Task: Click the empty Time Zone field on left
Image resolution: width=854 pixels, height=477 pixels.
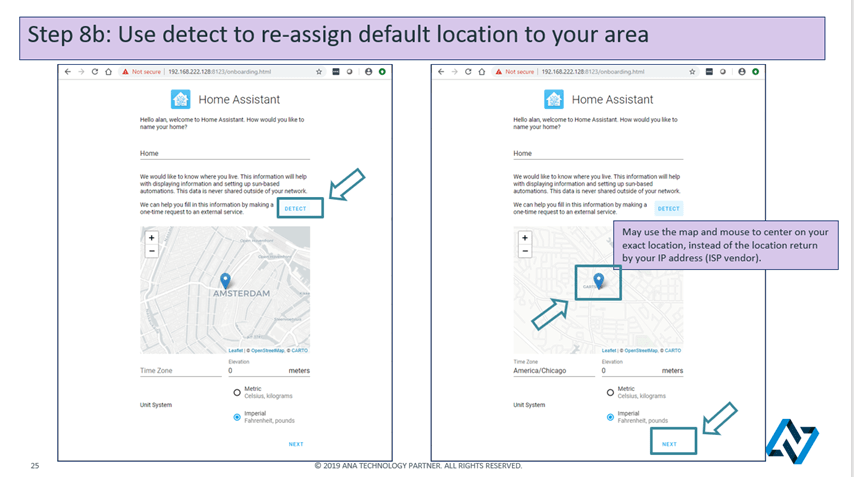Action: click(180, 371)
